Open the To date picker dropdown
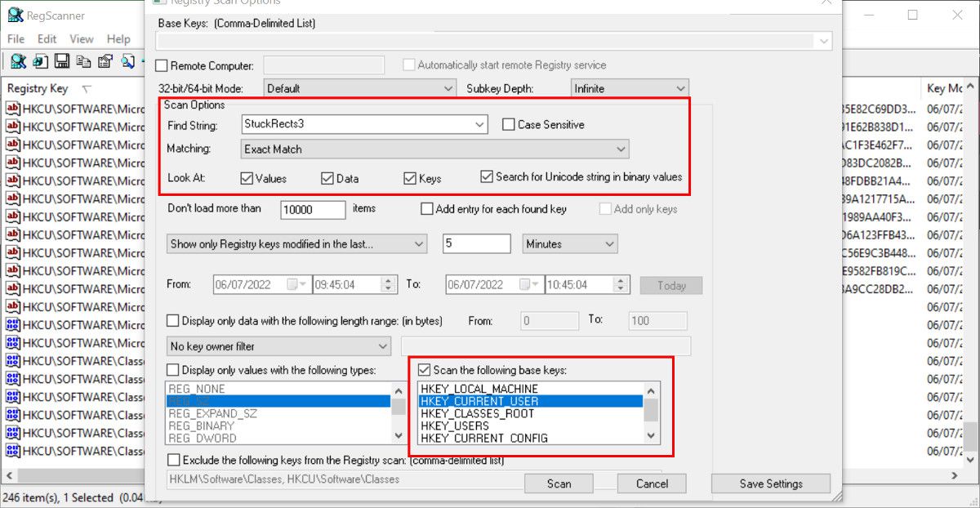Viewport: 980px width, 508px height. coord(530,285)
